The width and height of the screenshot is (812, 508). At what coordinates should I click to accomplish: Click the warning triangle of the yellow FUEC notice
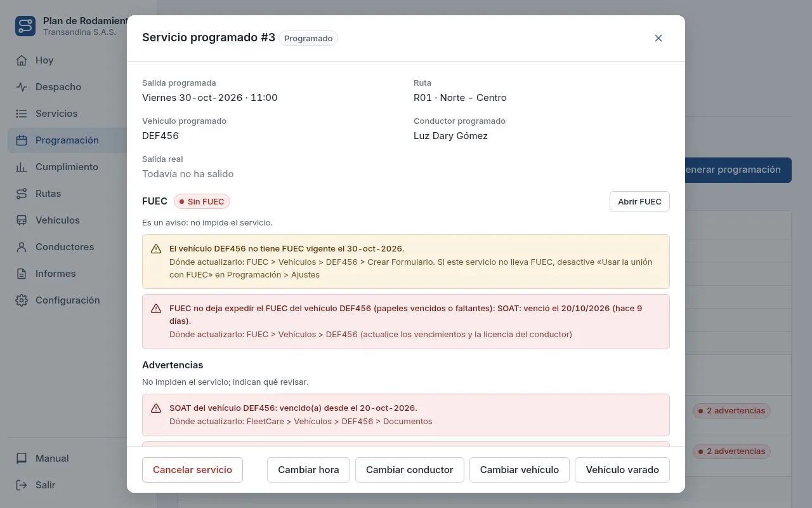click(x=156, y=249)
